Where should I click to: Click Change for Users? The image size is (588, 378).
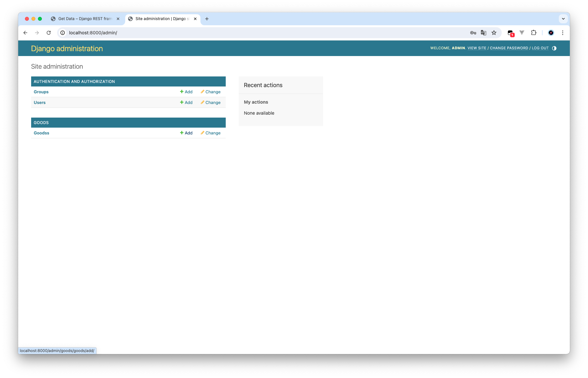tap(210, 103)
